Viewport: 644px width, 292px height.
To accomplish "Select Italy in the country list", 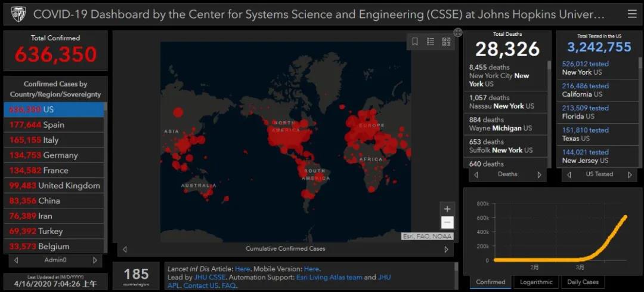I will pos(54,140).
